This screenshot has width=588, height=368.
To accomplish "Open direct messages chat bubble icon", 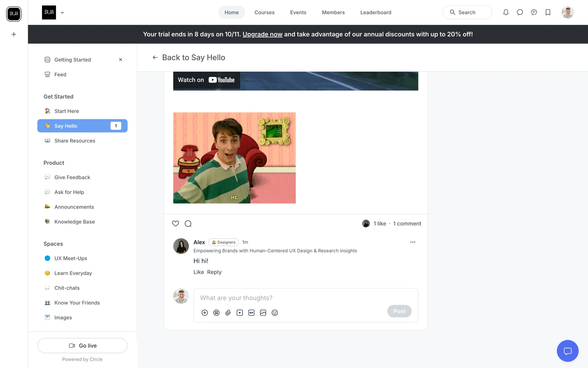I will (520, 12).
